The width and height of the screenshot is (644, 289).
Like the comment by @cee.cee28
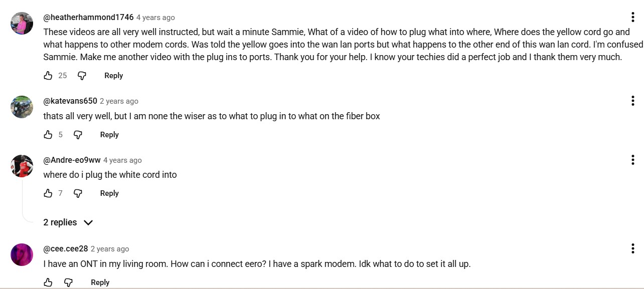tap(48, 282)
